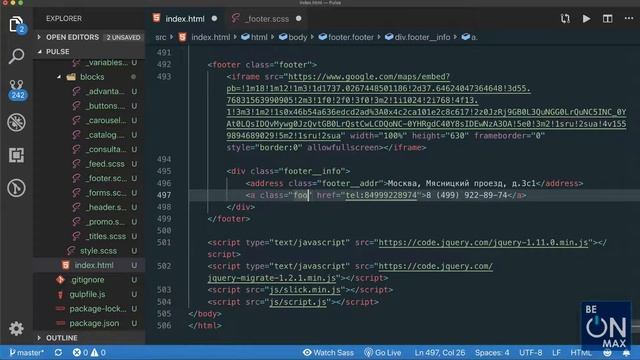Open _consulta... scss file in explorer
This screenshot has height=360, width=640.
click(x=106, y=149)
